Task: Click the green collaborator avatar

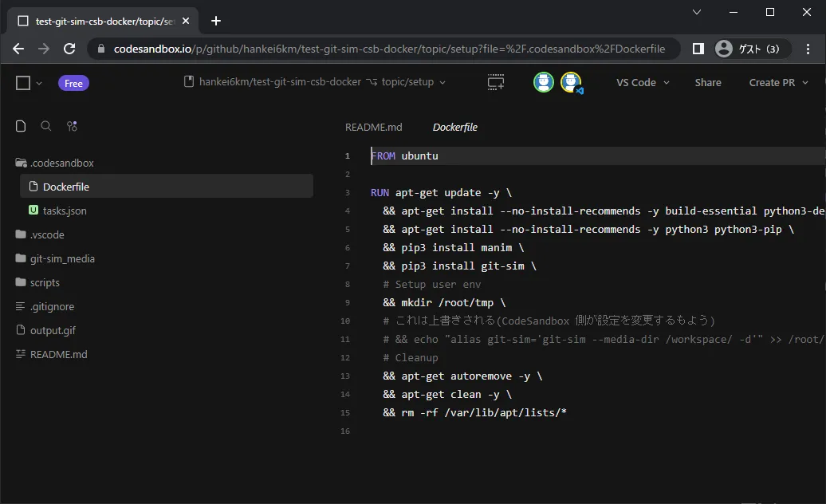Action: [x=543, y=82]
